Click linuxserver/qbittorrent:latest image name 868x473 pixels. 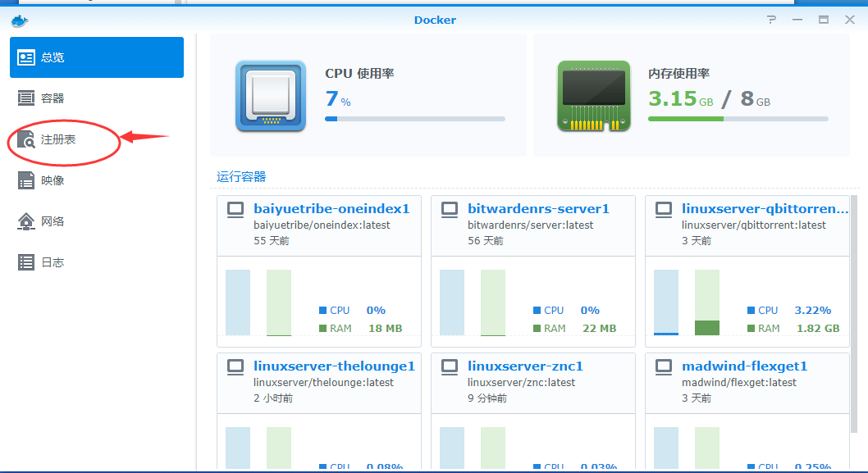coord(753,225)
